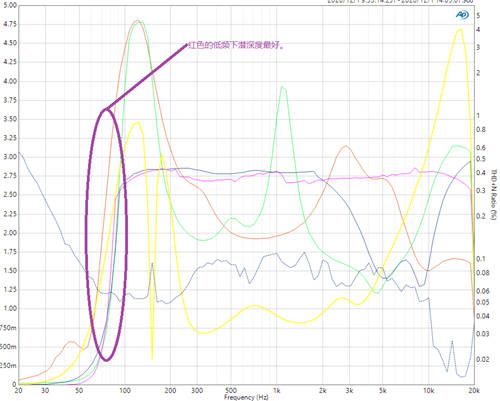Viewport: 500px width, 401px height.
Task: Click the 2k tick on the frequency axis
Action: 322,390
